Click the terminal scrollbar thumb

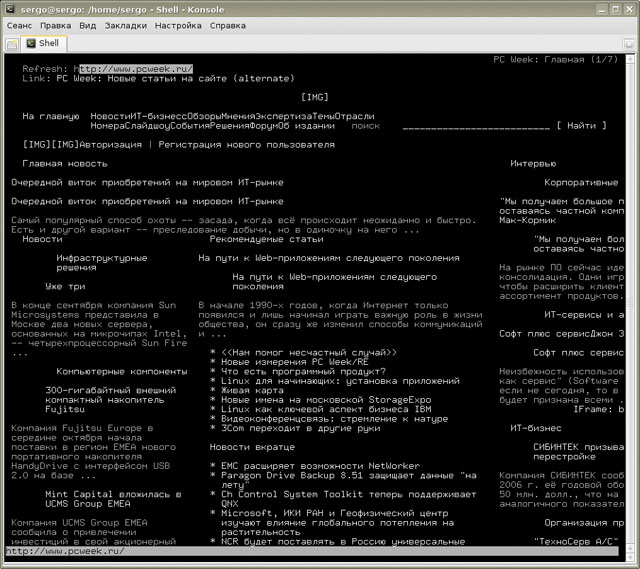tap(630, 303)
